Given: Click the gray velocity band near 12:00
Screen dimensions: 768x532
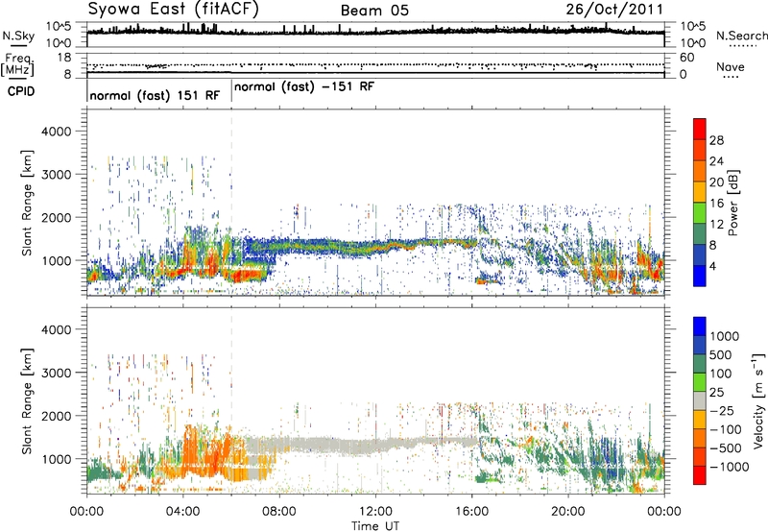Looking at the screenshot, I should [x=375, y=447].
